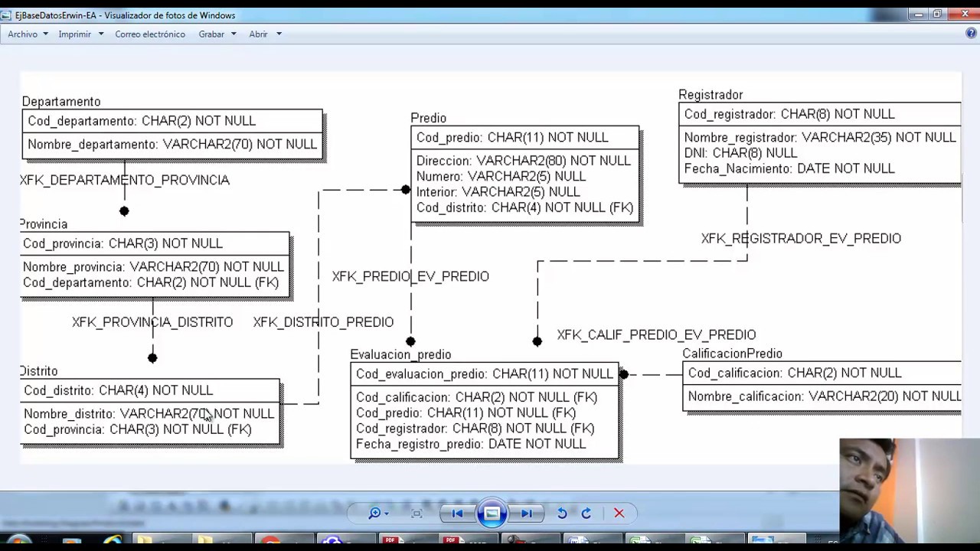Click the Numero: VARCHAR2(5) NULL row
980x551 pixels.
click(501, 176)
